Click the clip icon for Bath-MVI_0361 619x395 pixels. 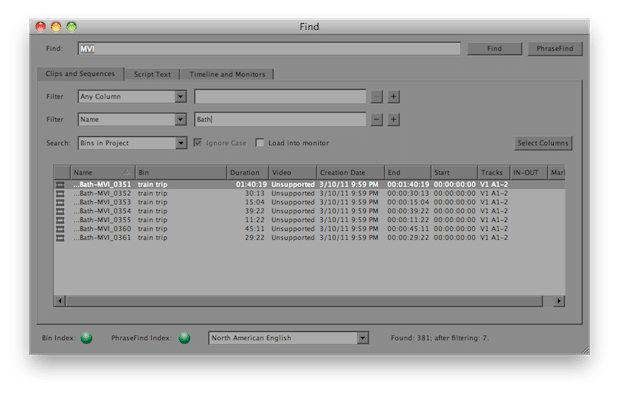click(x=60, y=238)
